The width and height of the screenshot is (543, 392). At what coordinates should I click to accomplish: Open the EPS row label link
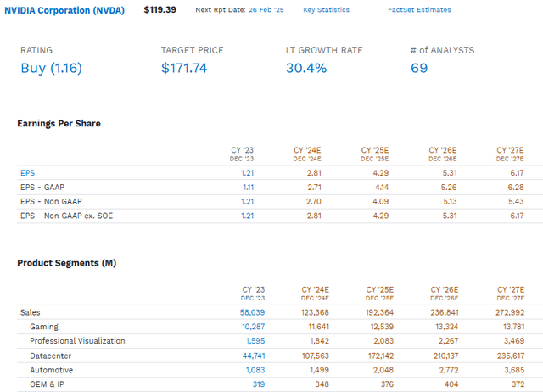point(28,173)
